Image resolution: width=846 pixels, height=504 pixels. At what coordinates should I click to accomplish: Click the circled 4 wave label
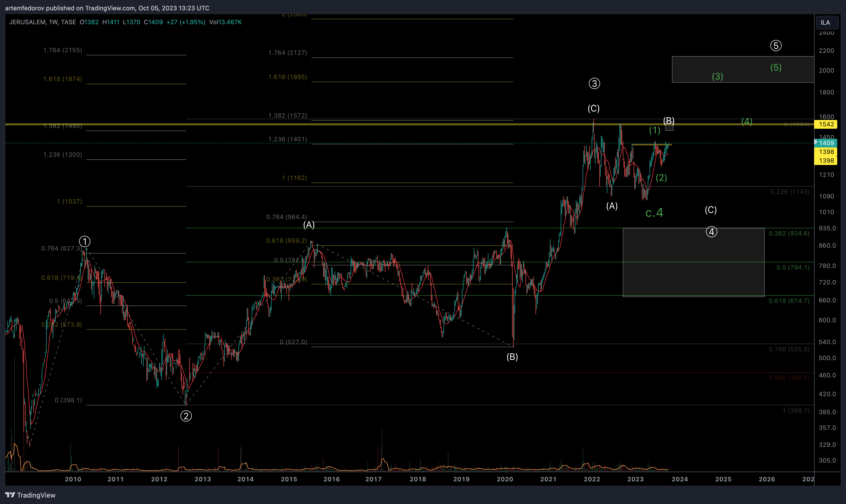click(712, 232)
